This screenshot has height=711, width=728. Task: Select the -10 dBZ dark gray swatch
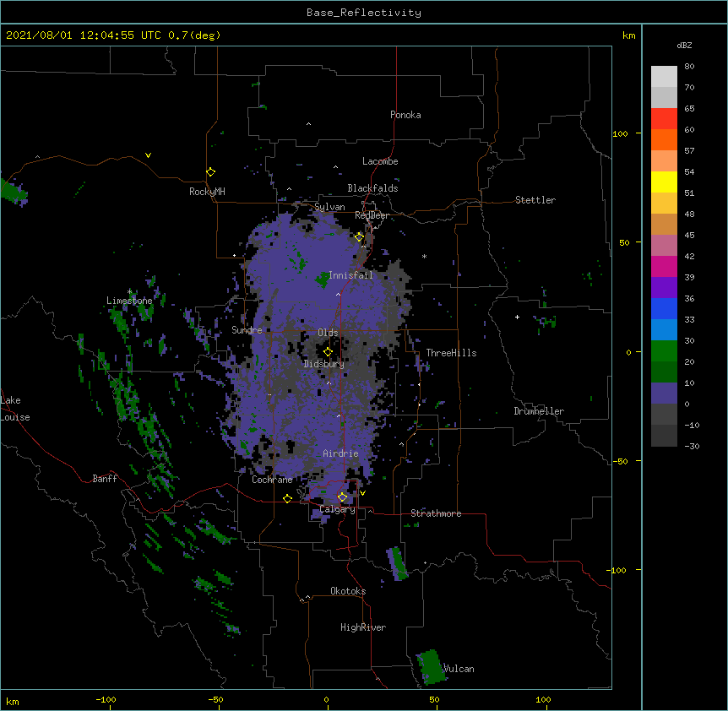pyautogui.click(x=664, y=435)
